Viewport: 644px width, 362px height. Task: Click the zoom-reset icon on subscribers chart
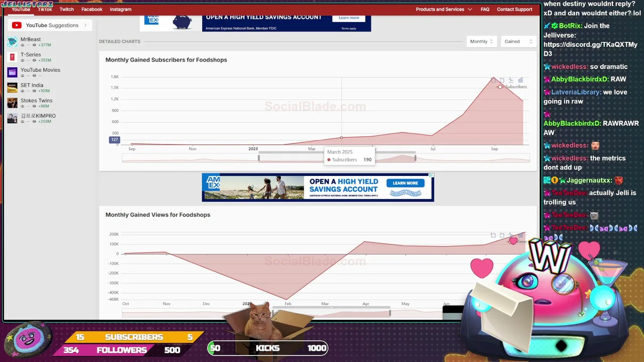coord(502,80)
